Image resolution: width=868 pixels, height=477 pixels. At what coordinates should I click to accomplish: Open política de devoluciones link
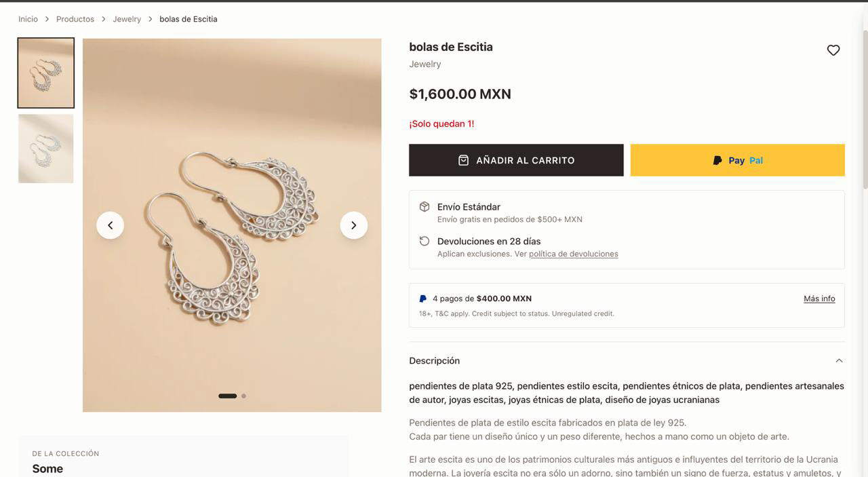(573, 254)
